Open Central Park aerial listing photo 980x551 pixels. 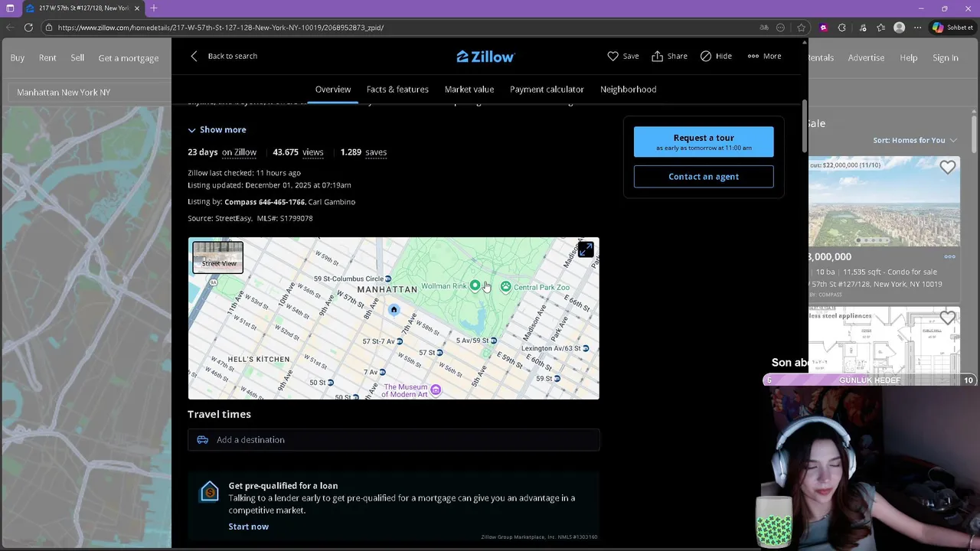coord(884,201)
